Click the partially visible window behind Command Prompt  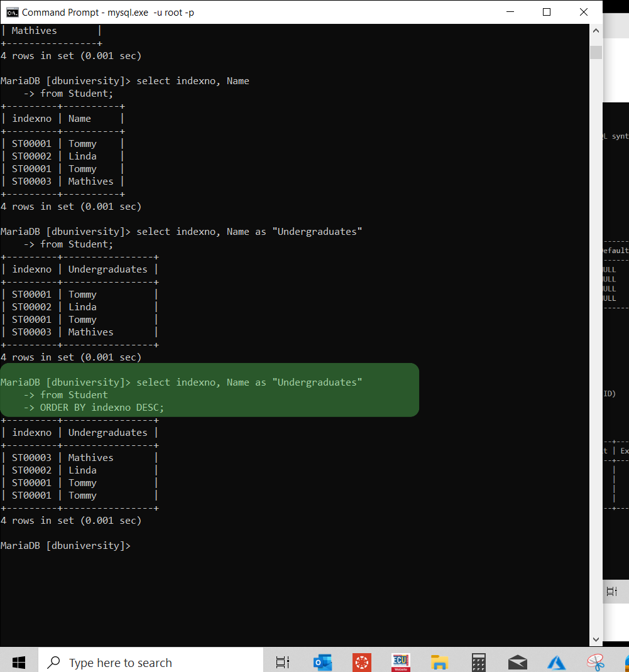point(615,314)
